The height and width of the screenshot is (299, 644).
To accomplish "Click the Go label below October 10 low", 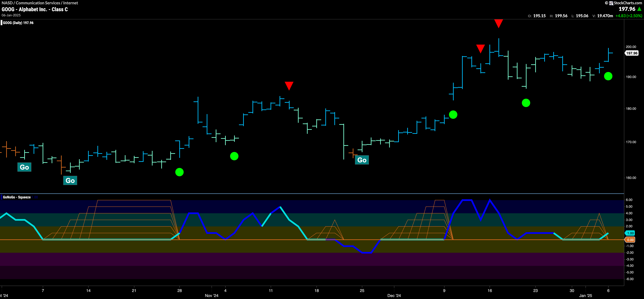I will click(x=70, y=181).
